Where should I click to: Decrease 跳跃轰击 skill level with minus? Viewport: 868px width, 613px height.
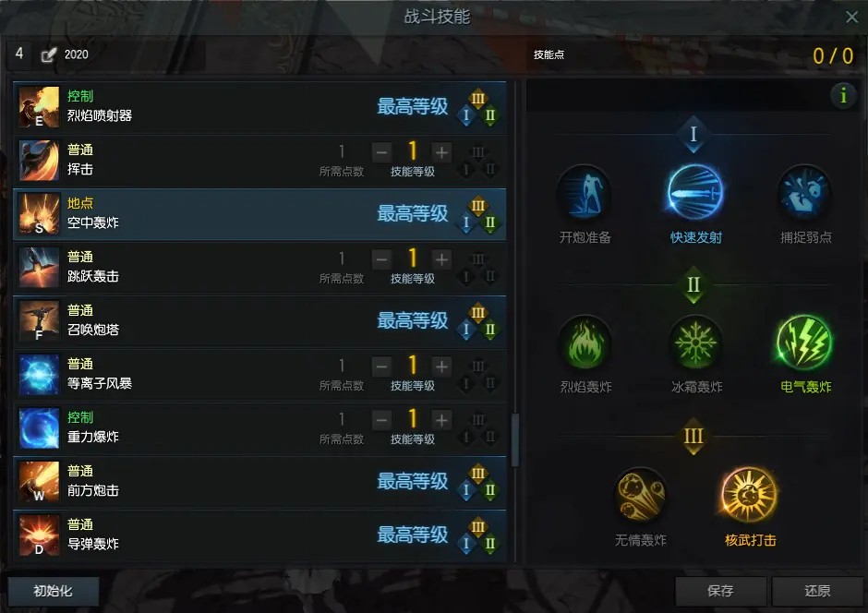coord(381,258)
